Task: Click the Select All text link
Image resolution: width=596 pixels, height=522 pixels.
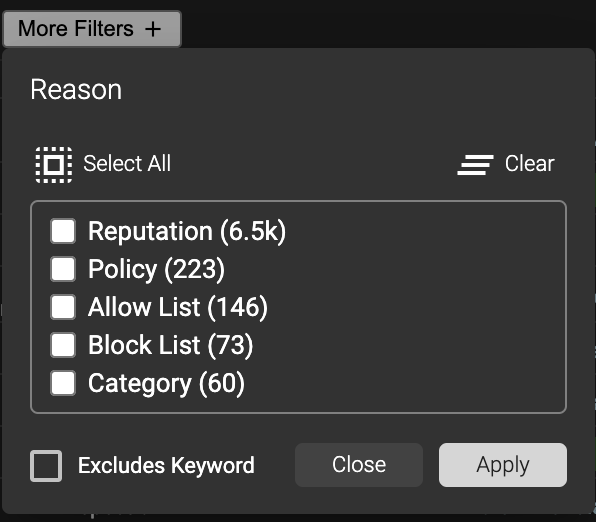Action: point(127,163)
